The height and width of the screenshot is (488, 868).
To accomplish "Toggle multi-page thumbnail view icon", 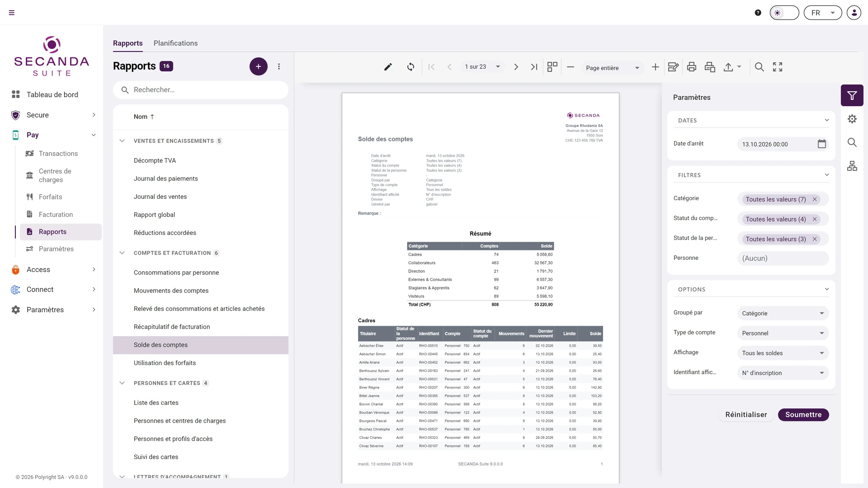I will coord(552,67).
